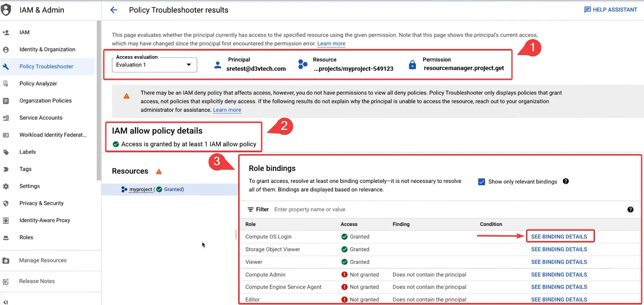Click the Privacy & Security shield icon
644x305 pixels.
(x=6, y=203)
